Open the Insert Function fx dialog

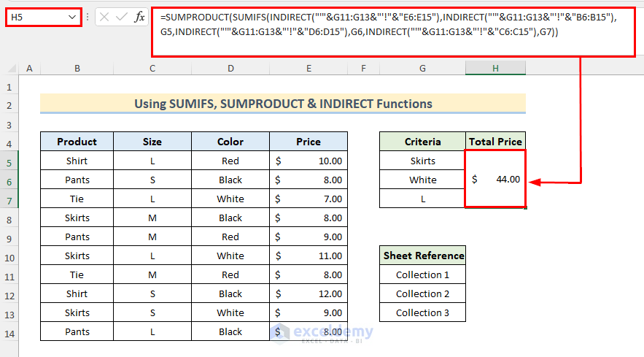139,17
